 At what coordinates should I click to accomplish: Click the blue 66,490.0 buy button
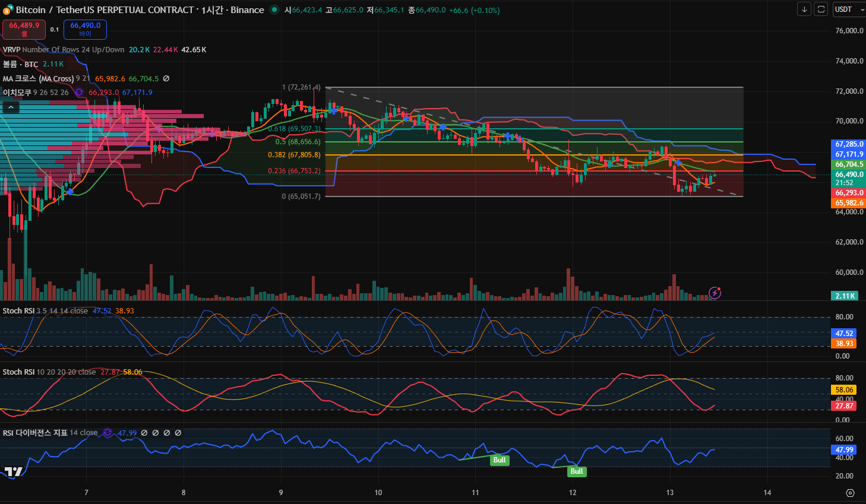click(x=85, y=29)
